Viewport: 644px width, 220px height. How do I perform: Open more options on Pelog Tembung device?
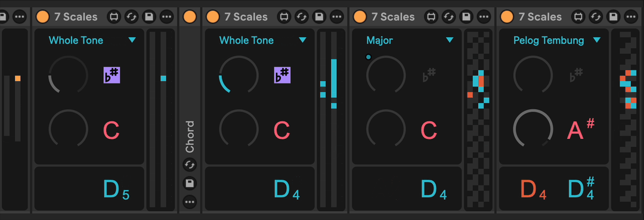point(631,17)
